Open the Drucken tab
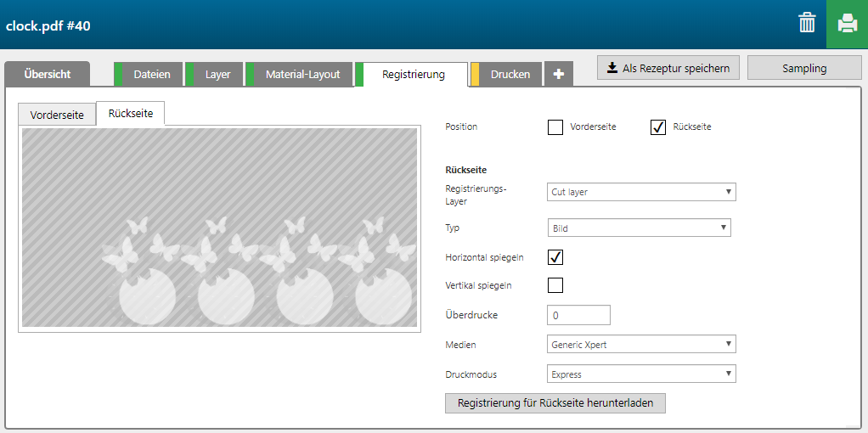 coord(510,75)
